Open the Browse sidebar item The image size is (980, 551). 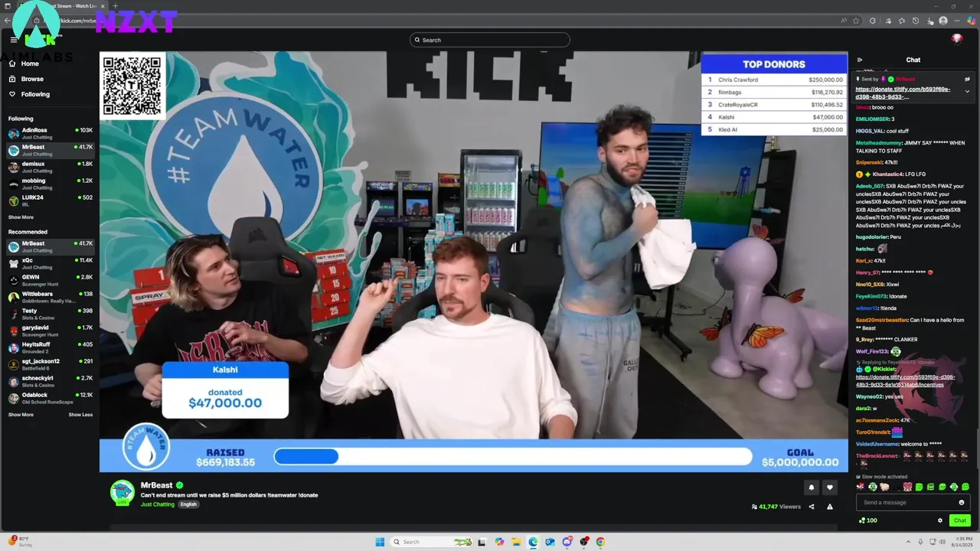point(49,79)
